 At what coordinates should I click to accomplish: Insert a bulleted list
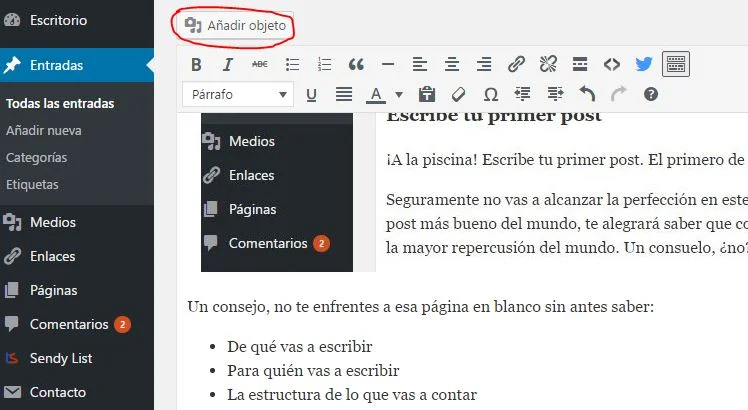pyautogui.click(x=292, y=64)
